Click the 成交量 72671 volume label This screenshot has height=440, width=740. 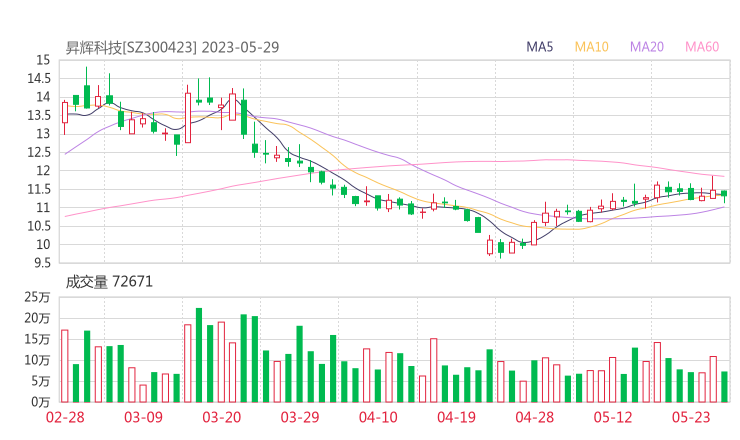[109, 282]
